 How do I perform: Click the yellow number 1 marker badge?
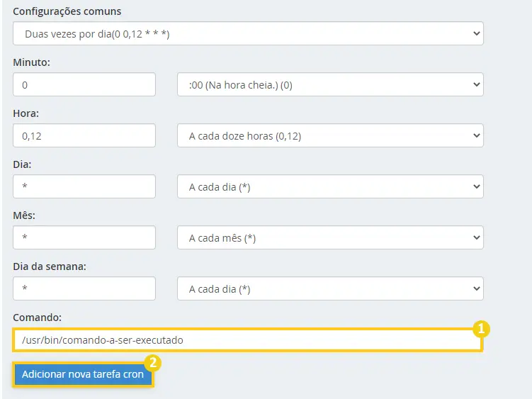(x=481, y=329)
